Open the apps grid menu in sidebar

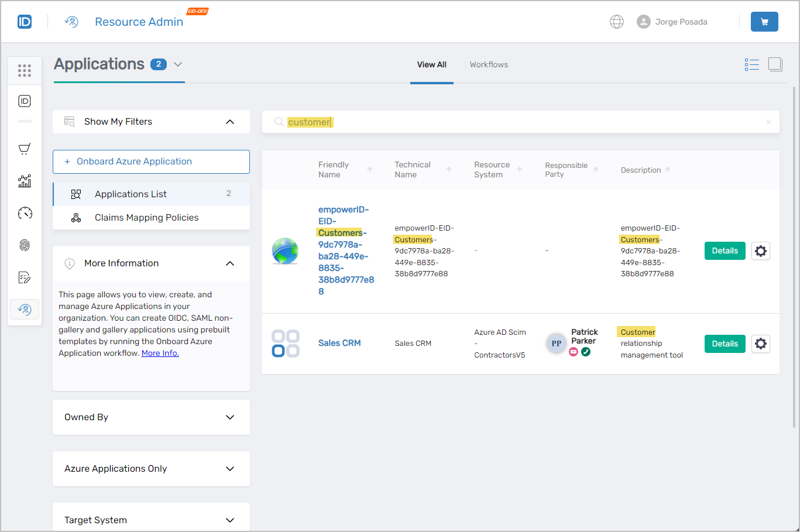[25, 70]
